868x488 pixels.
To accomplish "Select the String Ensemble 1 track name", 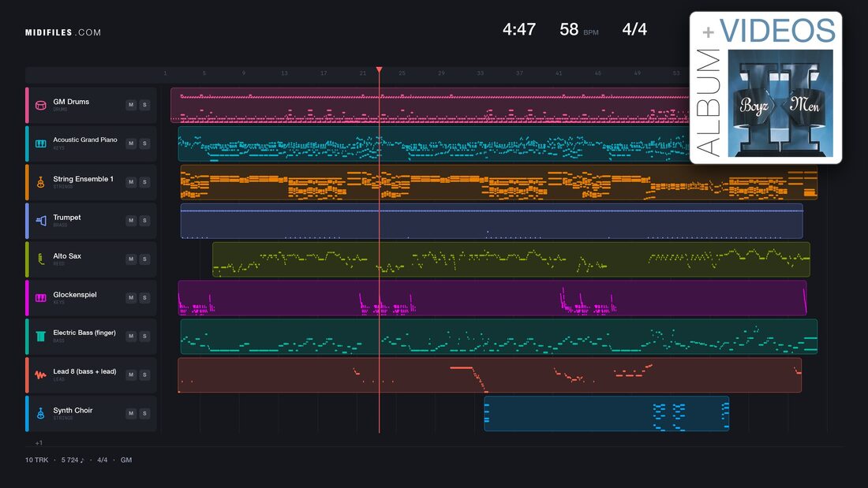I will click(x=83, y=179).
